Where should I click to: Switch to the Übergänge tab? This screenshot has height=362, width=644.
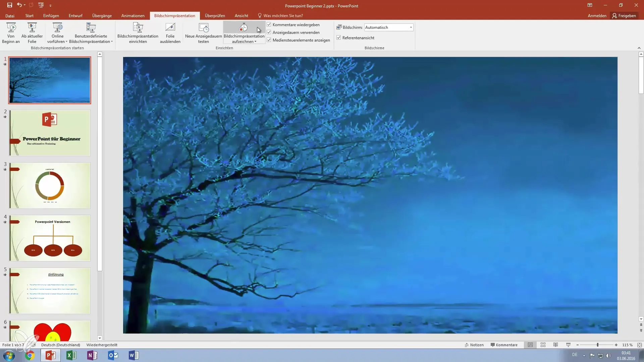(102, 16)
